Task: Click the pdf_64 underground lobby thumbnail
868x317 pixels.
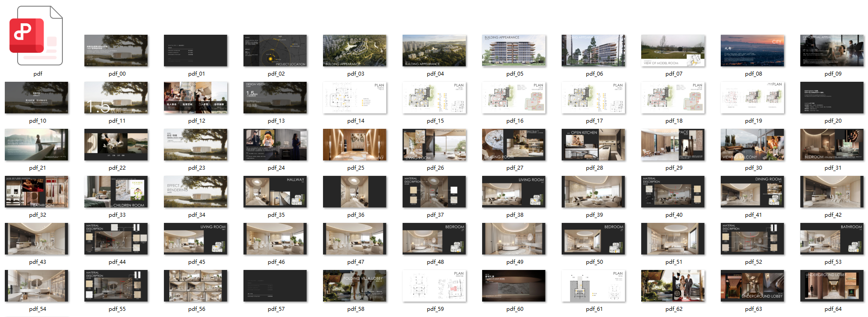Action: pos(832,286)
